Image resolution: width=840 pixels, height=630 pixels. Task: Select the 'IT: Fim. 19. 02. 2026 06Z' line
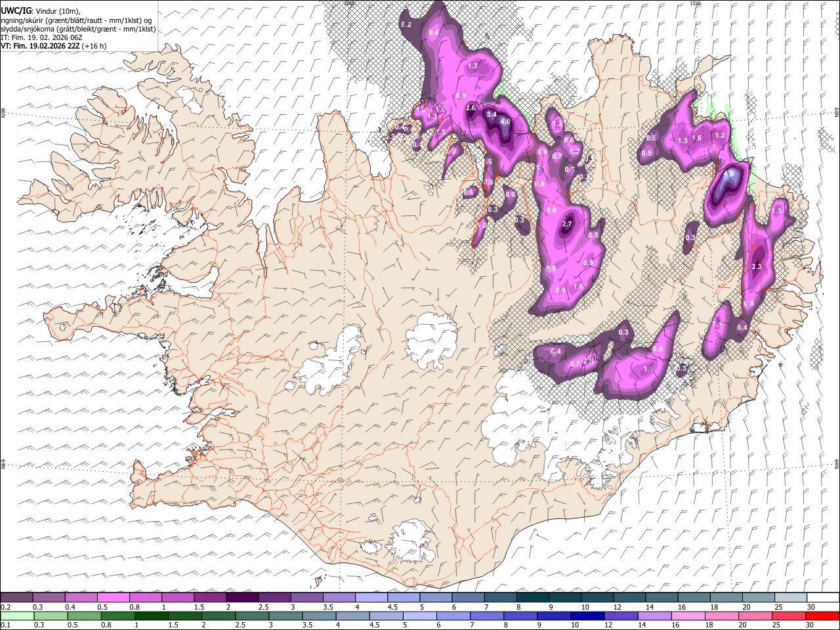point(41,37)
